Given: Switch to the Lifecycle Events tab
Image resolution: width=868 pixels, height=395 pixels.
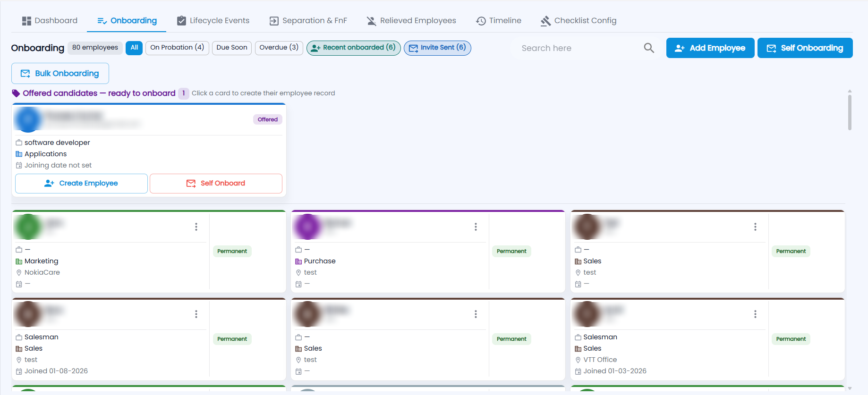Looking at the screenshot, I should pyautogui.click(x=213, y=21).
